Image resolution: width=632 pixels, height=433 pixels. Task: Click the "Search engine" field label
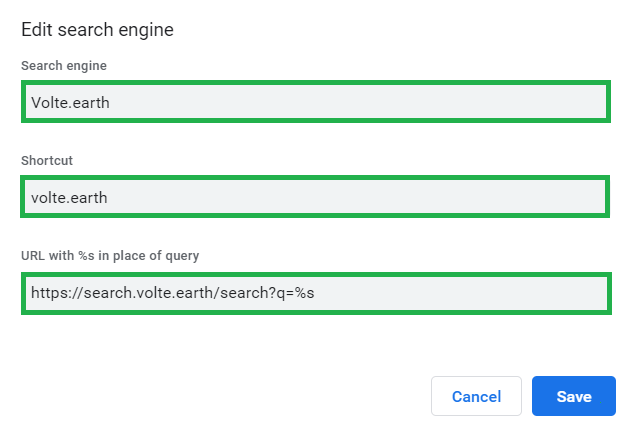coord(64,66)
